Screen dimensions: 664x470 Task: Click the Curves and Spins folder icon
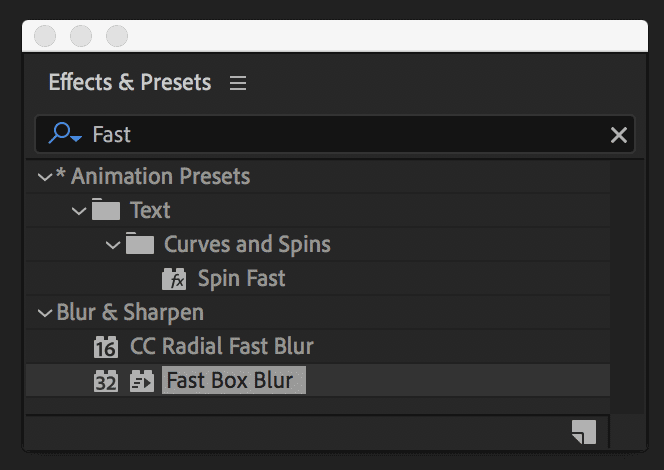tap(139, 245)
